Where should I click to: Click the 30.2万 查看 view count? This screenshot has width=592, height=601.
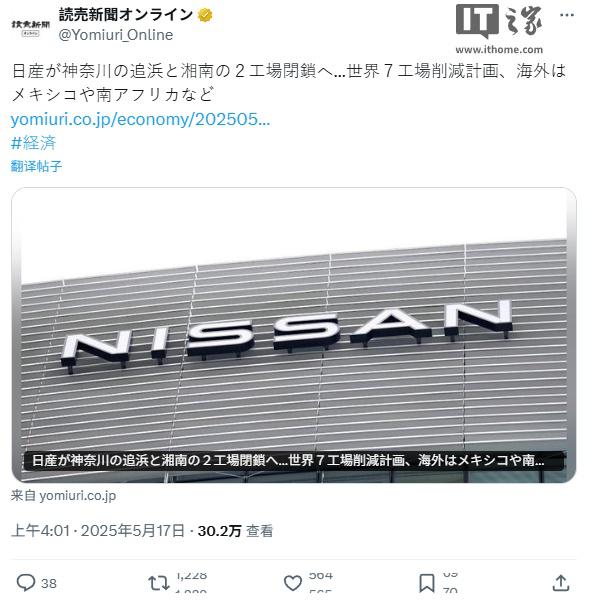click(235, 531)
